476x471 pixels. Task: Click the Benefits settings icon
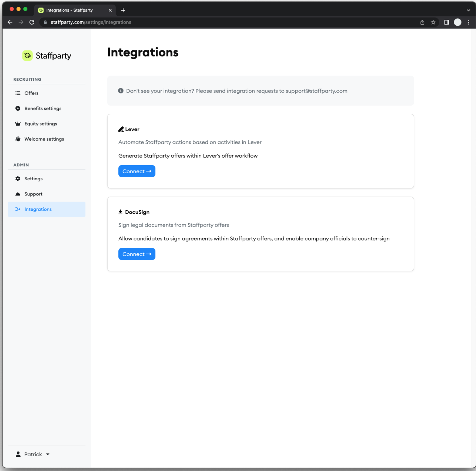[18, 108]
